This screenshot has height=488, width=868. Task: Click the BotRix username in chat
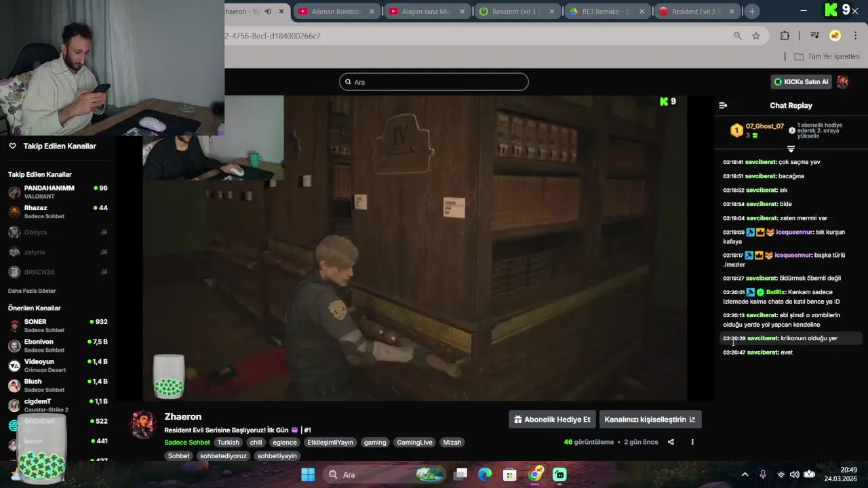point(775,292)
